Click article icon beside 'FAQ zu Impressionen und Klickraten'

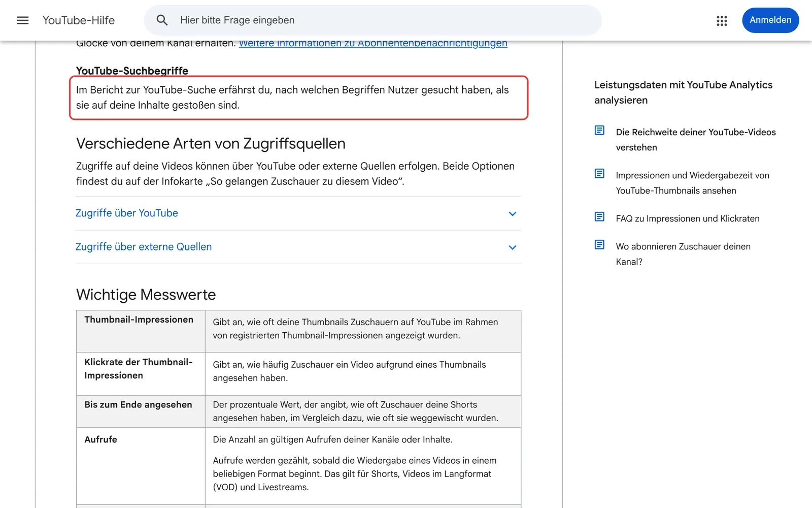[599, 217]
